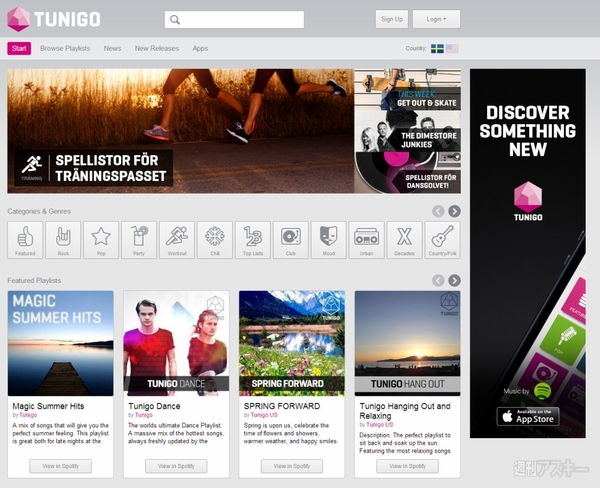Click the search magnifier icon
This screenshot has height=488, width=600.
[x=175, y=20]
